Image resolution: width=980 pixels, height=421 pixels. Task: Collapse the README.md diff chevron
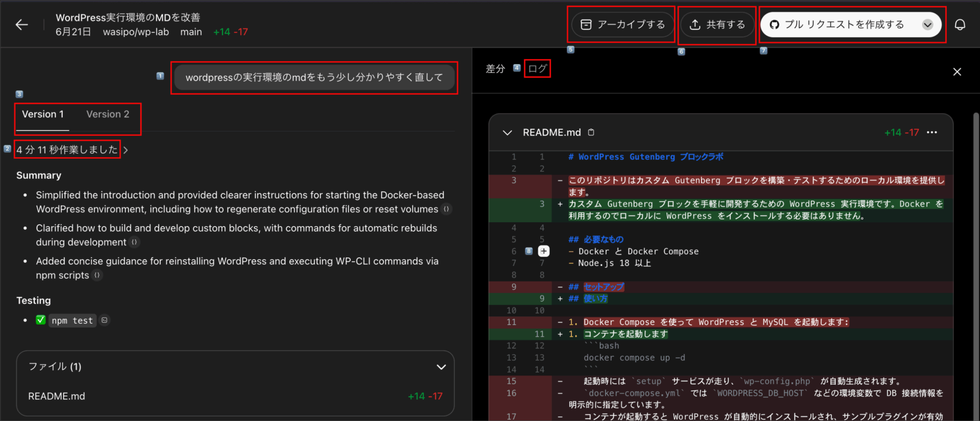click(507, 133)
